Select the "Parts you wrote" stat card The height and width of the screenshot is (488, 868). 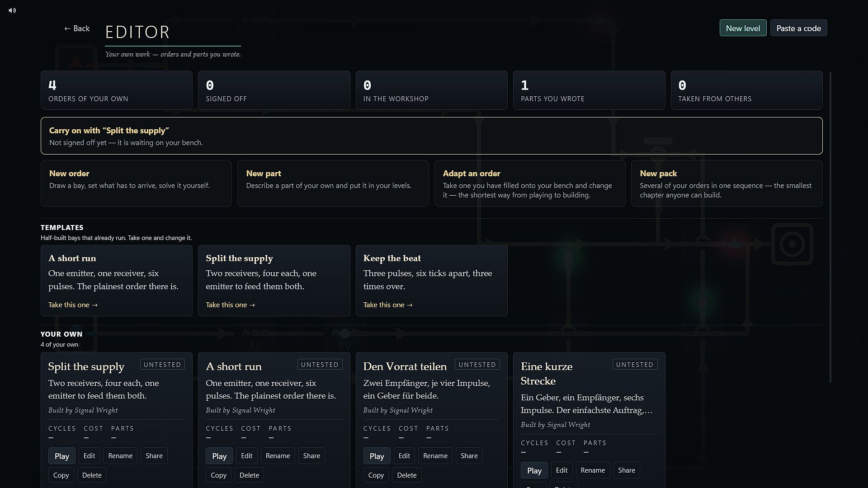(x=589, y=90)
